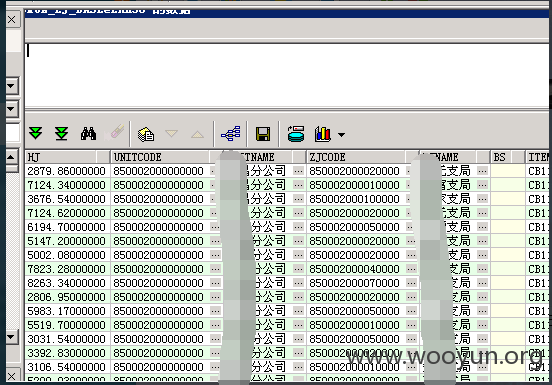Screen dimensions: 552x385
Task: Select HJ cell 7124.62000000
Action: 67,213
